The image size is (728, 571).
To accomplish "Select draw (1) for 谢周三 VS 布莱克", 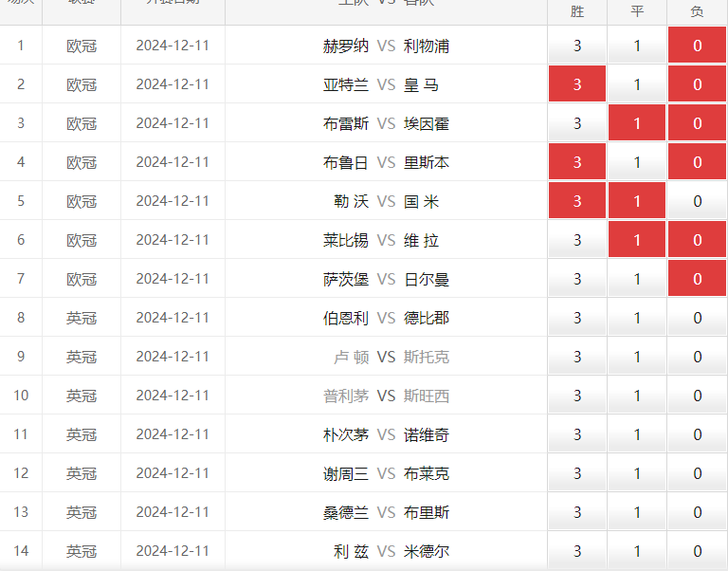I will pyautogui.click(x=637, y=473).
